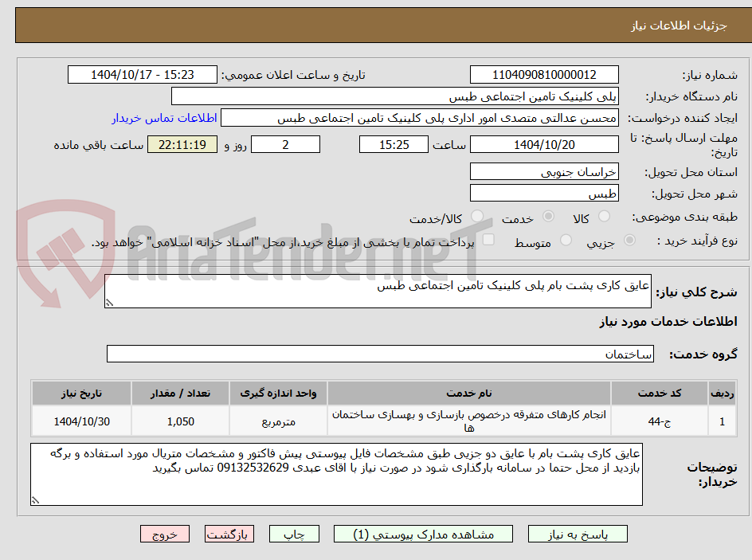Click the چاپ print button
The width and height of the screenshot is (752, 560).
pos(294,534)
